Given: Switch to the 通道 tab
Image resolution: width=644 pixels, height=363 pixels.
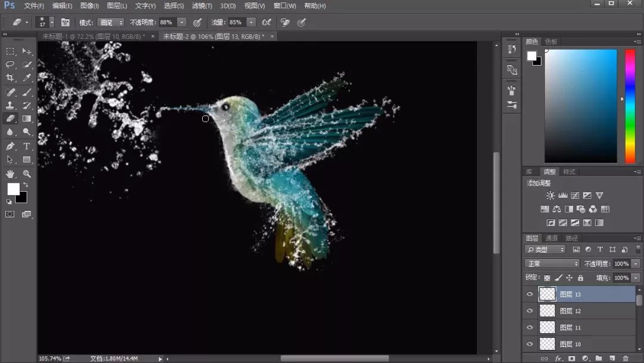Looking at the screenshot, I should pyautogui.click(x=551, y=238).
